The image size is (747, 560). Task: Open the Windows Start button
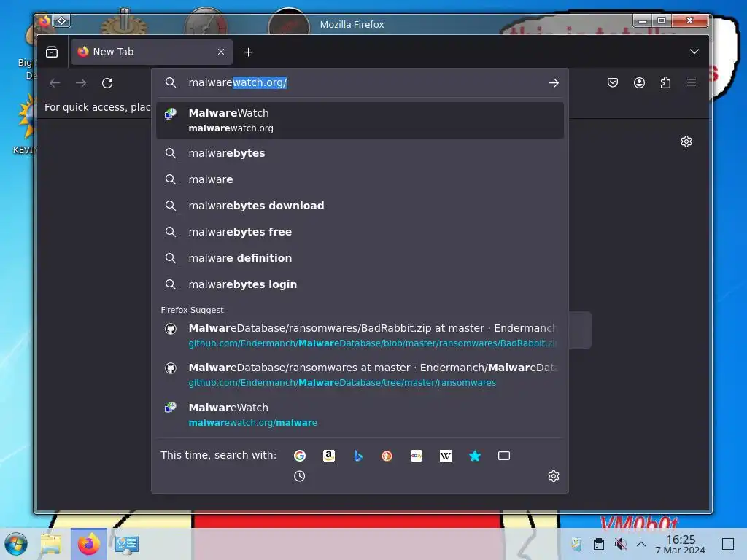(16, 544)
